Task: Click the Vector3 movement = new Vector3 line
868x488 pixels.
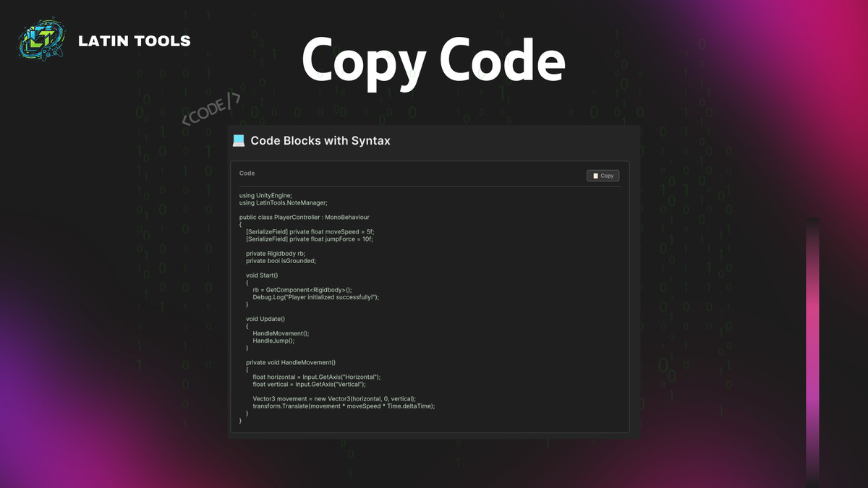Action: 334,398
